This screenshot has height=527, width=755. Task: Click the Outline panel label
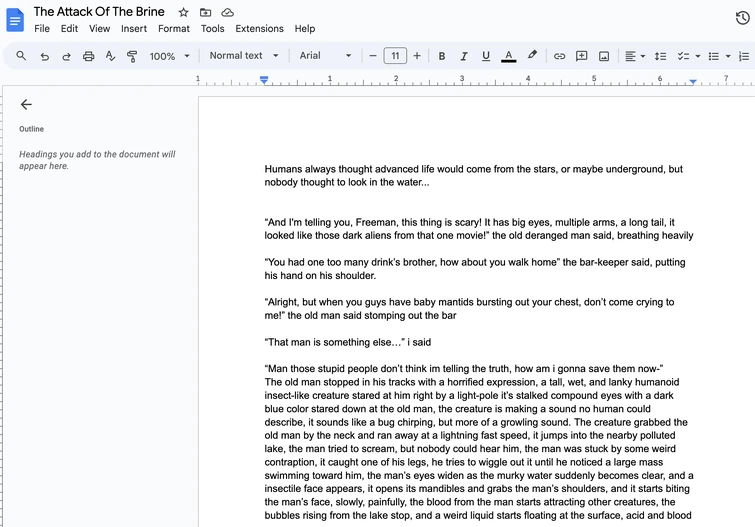pyautogui.click(x=31, y=129)
